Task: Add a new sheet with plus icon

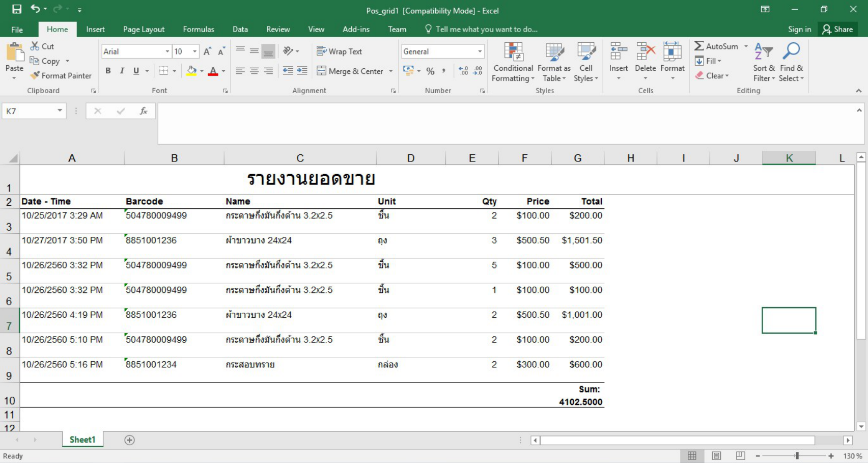Action: (129, 440)
